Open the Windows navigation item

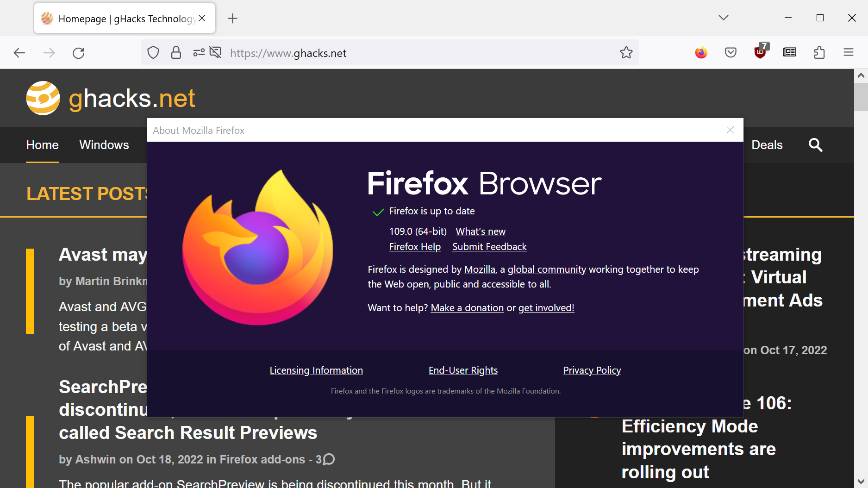[104, 145]
